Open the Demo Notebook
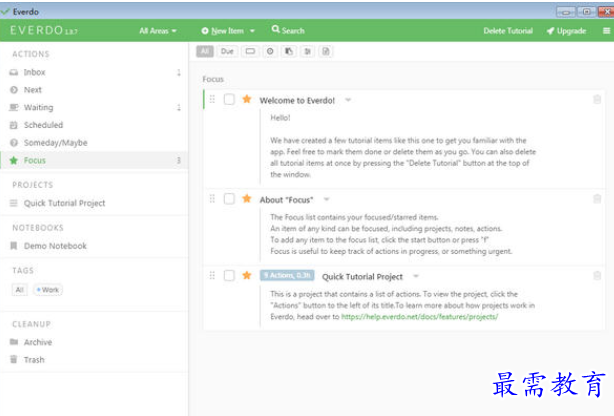 pyautogui.click(x=94, y=246)
